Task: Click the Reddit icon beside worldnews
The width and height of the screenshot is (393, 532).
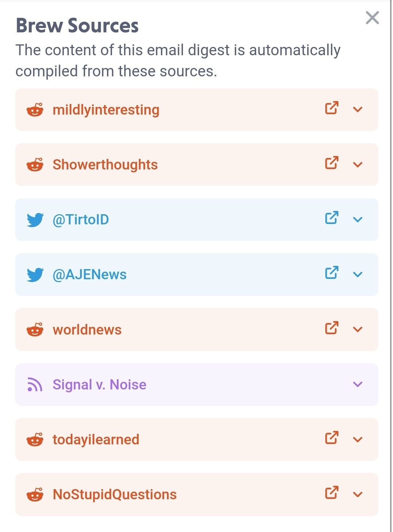Action: [x=35, y=329]
